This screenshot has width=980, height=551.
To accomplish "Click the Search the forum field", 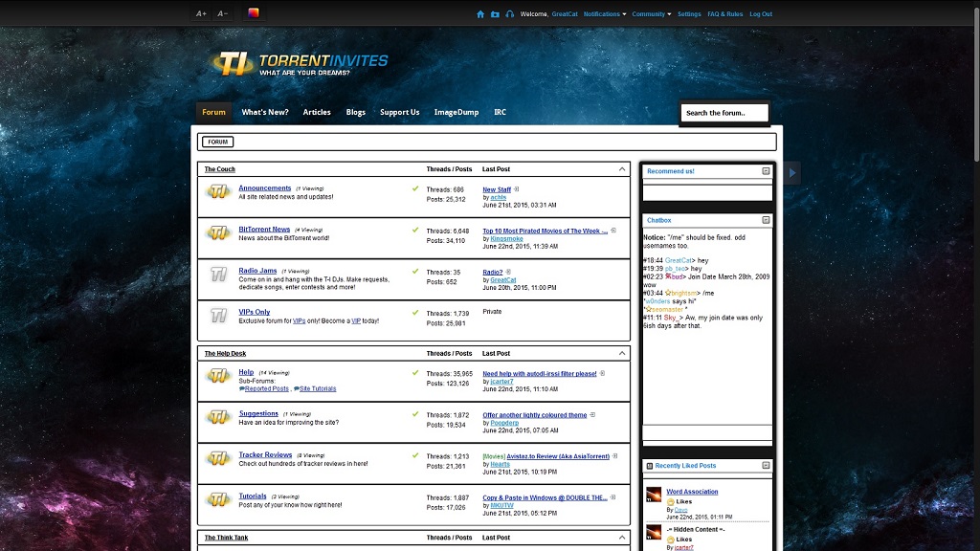I will pyautogui.click(x=724, y=113).
